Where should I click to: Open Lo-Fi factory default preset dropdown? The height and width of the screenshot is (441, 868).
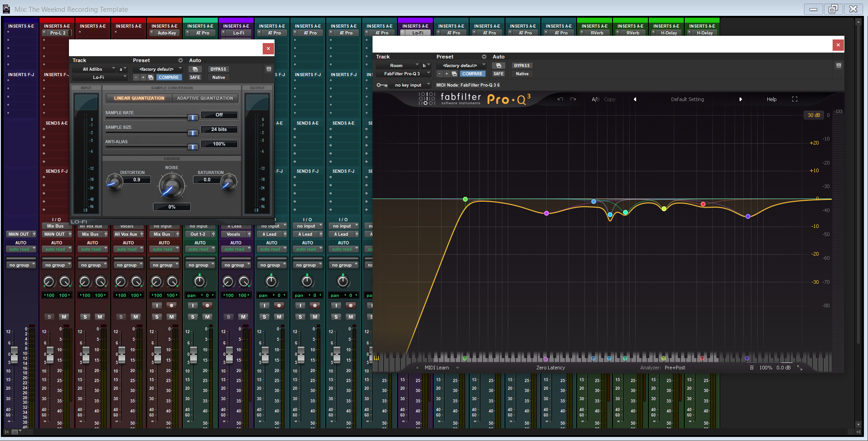pos(157,69)
